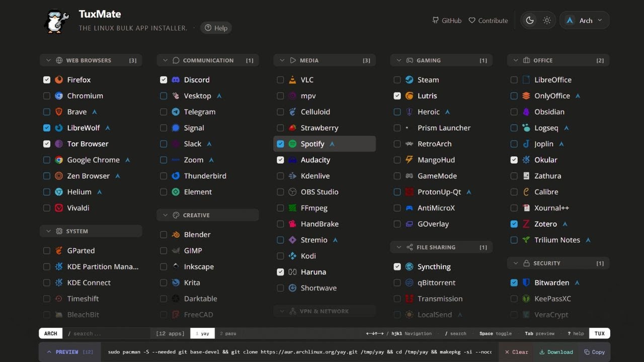Click the Brave lion icon
The height and width of the screenshot is (362, 644).
tap(59, 112)
